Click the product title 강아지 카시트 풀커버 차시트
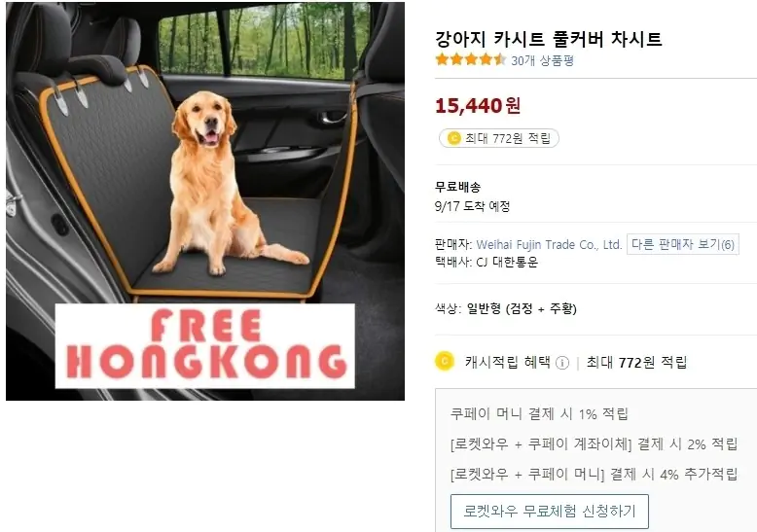 (x=548, y=39)
